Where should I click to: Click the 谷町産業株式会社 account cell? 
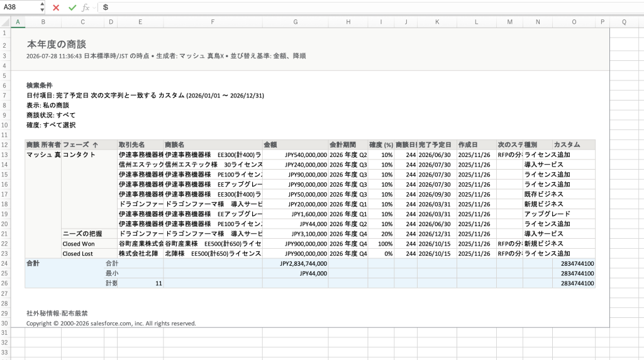pos(140,243)
